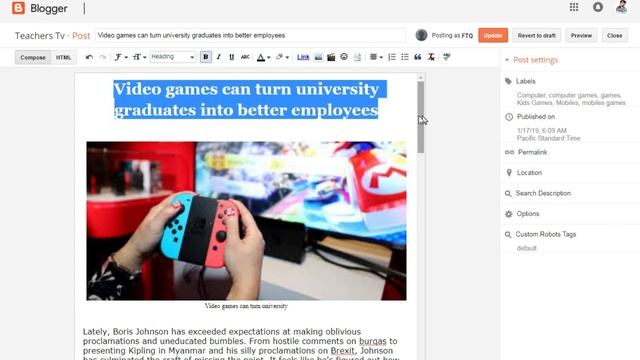The width and height of the screenshot is (640, 360).
Task: Collapse the Post settings panel
Action: pyautogui.click(x=531, y=60)
